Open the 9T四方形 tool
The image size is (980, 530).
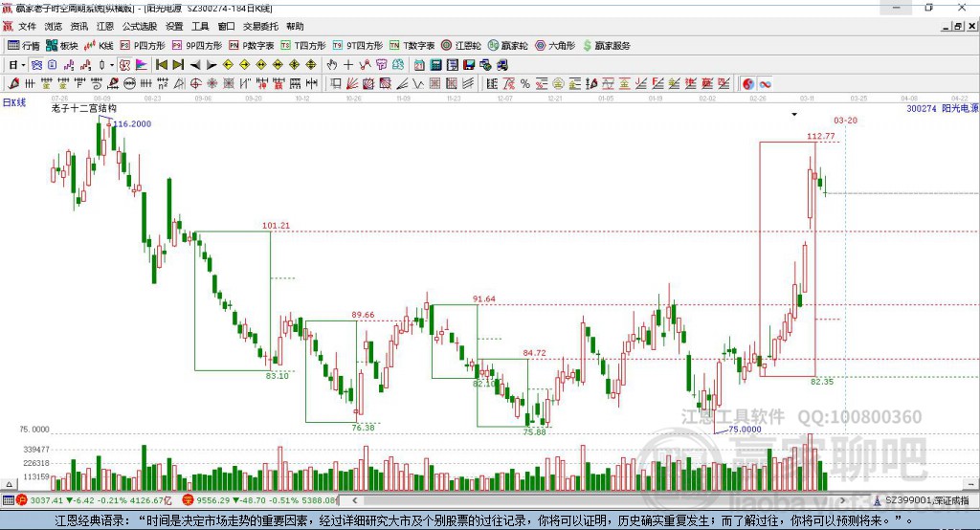coord(358,46)
